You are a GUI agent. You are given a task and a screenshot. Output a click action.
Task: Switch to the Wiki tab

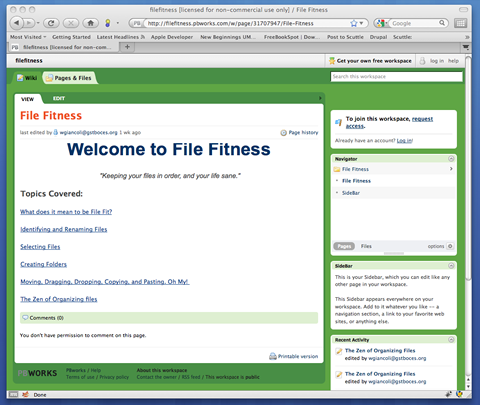pyautogui.click(x=27, y=78)
